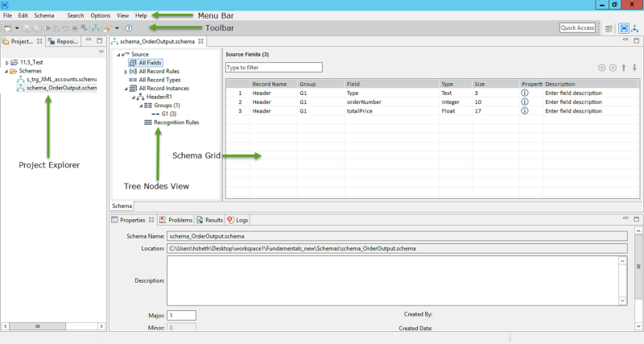
Task: Open properties info icon for totalPrice row
Action: coord(525,112)
